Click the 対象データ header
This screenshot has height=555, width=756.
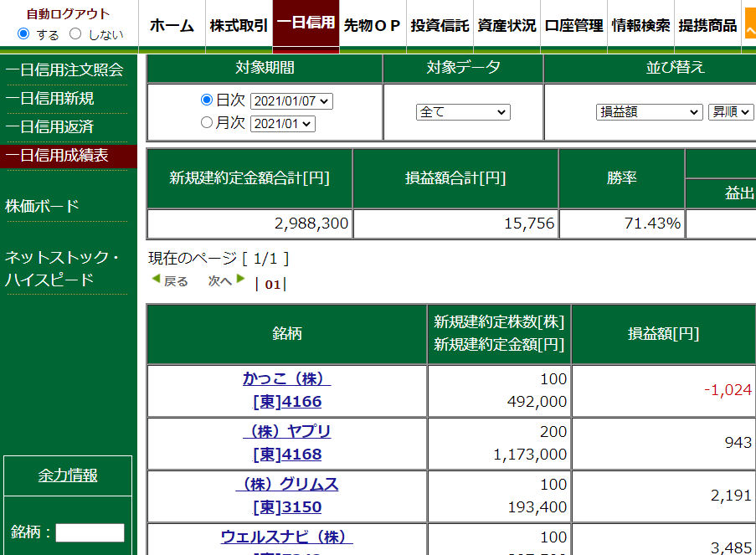click(463, 68)
